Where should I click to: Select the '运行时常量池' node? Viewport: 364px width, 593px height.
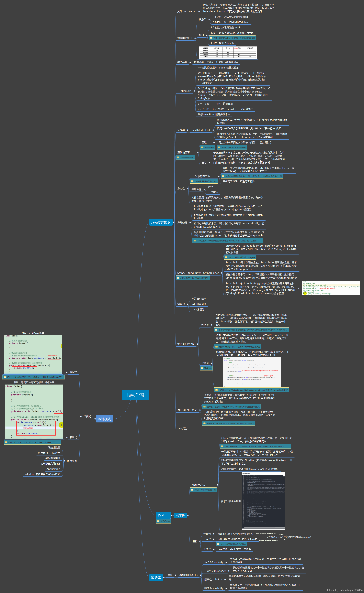tap(199, 304)
